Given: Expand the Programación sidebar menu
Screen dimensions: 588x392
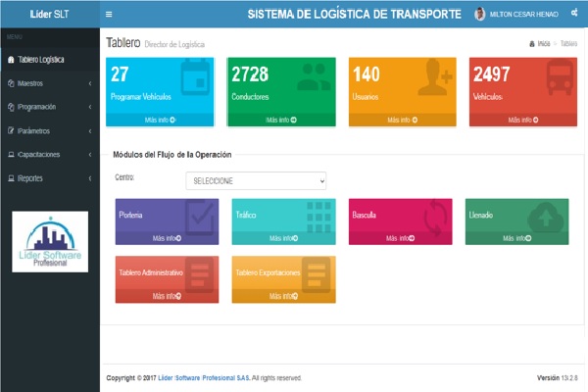Looking at the screenshot, I should click(x=49, y=107).
